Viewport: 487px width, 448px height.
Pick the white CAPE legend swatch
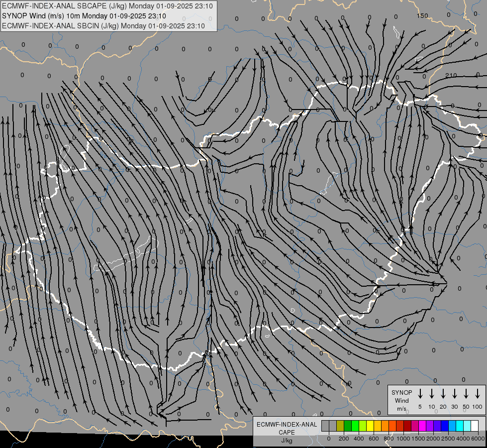(x=475, y=426)
